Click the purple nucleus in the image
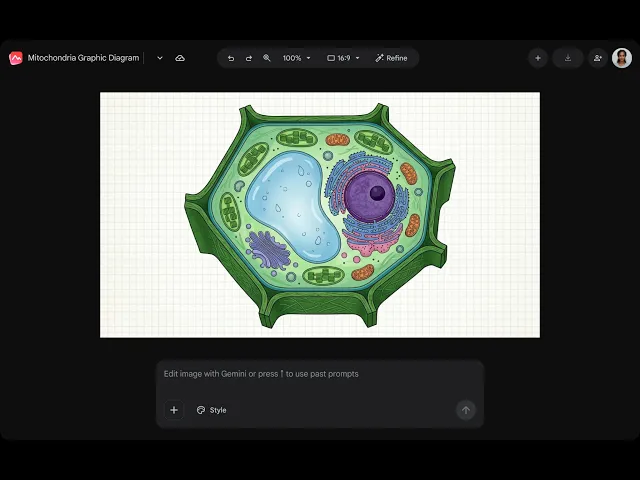640x480 pixels. pos(369,196)
